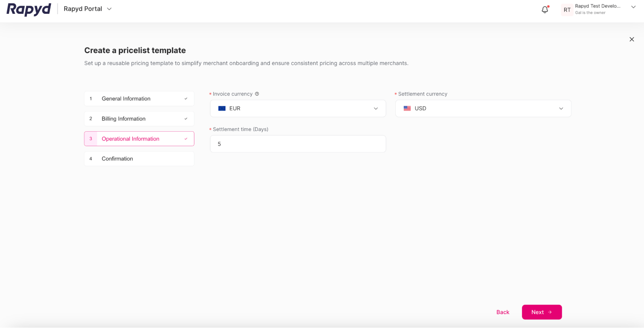The width and height of the screenshot is (644, 328).
Task: Open the Settlement currency dropdown
Action: pyautogui.click(x=561, y=108)
